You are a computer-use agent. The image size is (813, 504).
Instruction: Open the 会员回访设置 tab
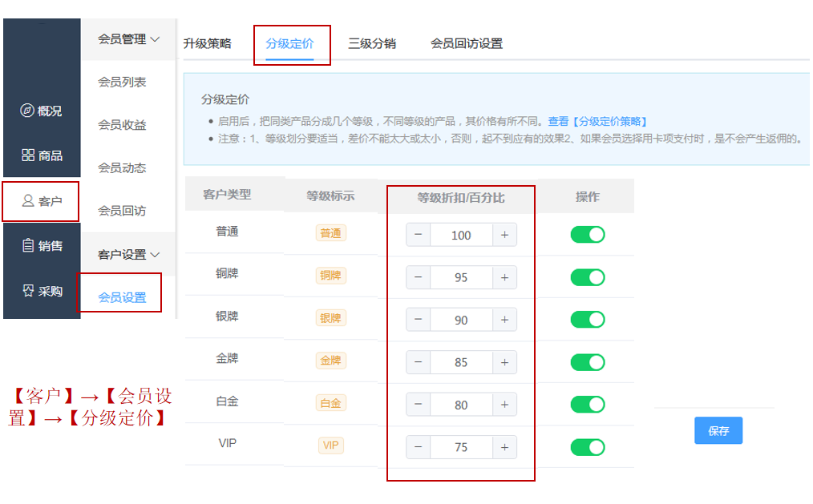pos(467,43)
